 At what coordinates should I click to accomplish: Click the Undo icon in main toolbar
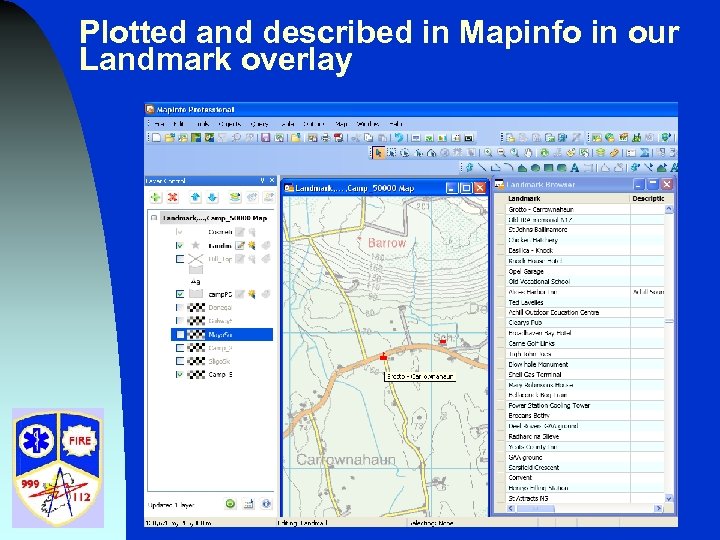(x=399, y=137)
